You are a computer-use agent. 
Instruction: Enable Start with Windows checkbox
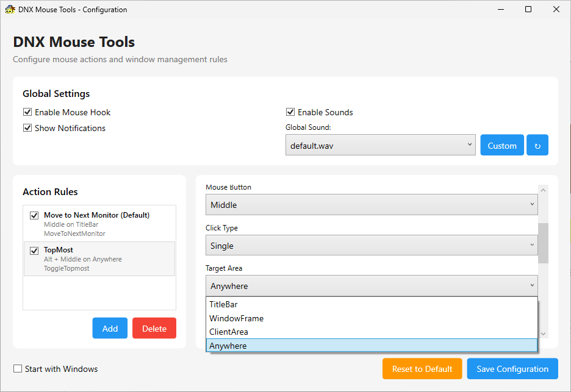click(18, 369)
